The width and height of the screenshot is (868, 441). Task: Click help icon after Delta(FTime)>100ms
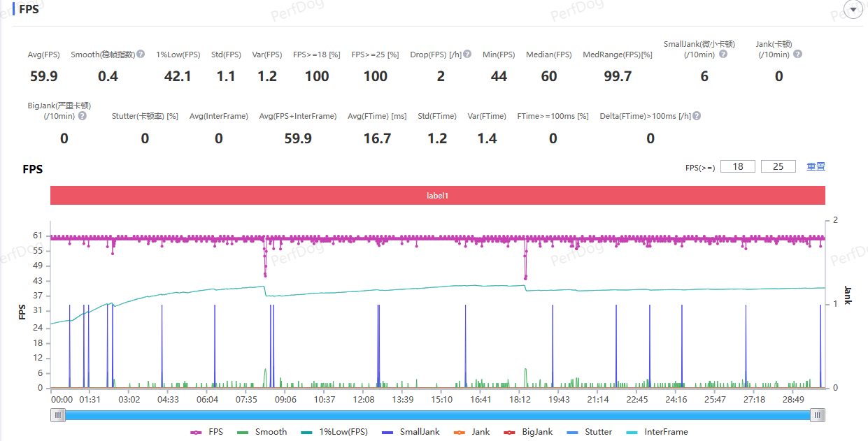(697, 116)
